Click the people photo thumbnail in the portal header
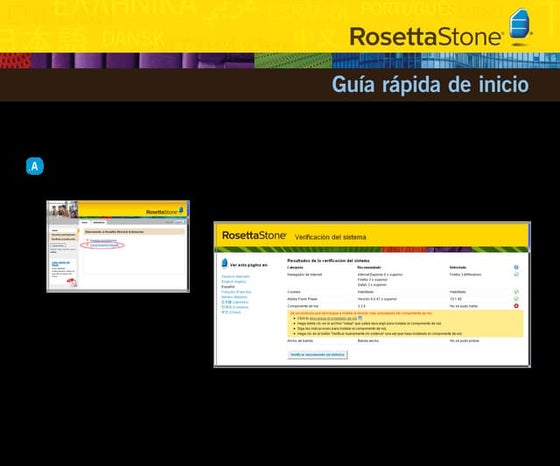 [x=63, y=210]
